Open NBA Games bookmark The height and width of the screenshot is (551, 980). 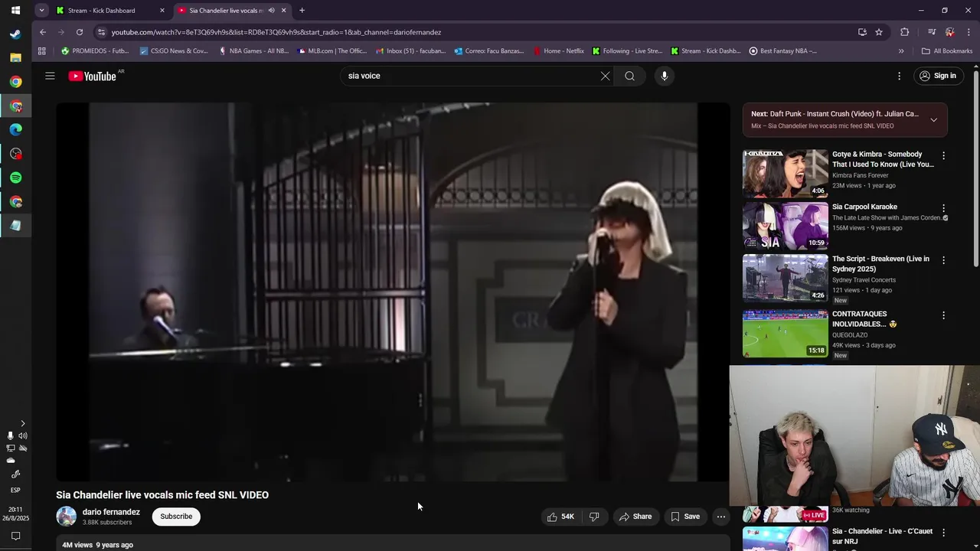point(253,51)
